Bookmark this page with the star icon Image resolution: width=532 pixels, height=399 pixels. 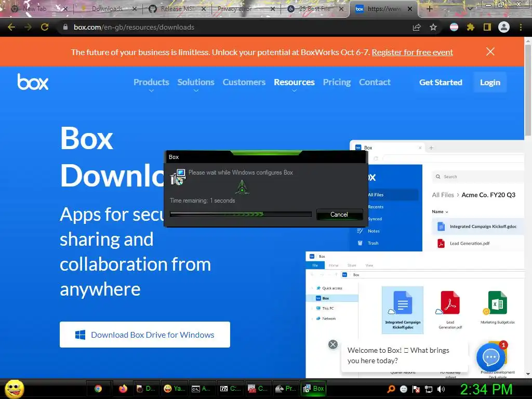pos(433,27)
